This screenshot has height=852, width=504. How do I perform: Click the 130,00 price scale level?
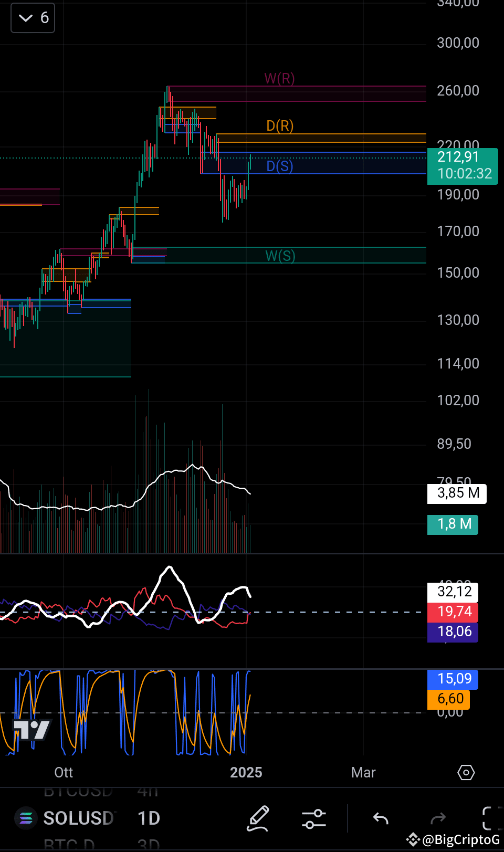(458, 320)
